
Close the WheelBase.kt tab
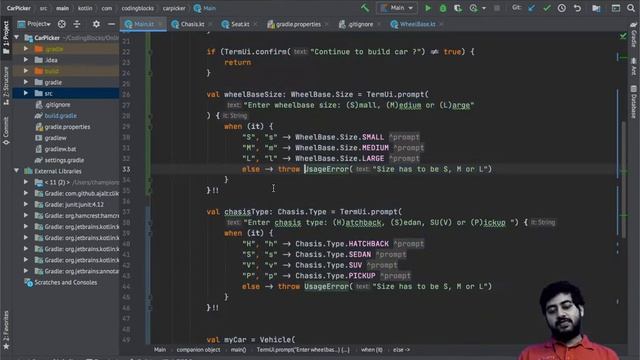(441, 24)
